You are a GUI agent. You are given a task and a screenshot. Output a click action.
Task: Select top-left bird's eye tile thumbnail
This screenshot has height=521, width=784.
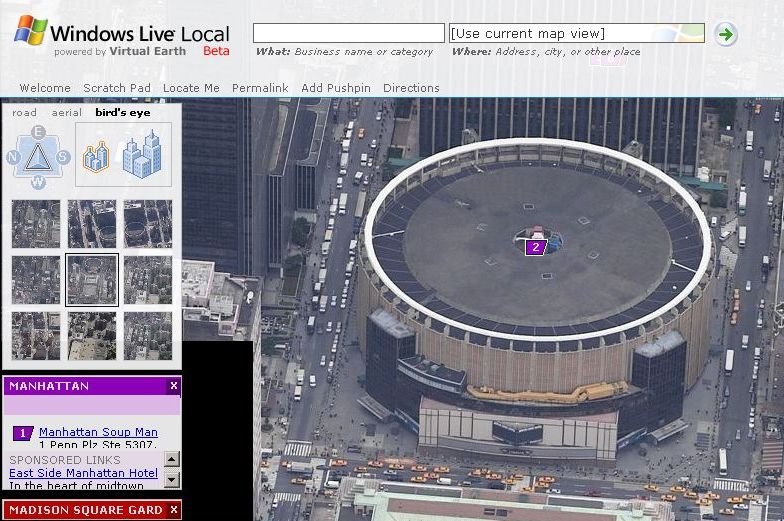[36, 224]
